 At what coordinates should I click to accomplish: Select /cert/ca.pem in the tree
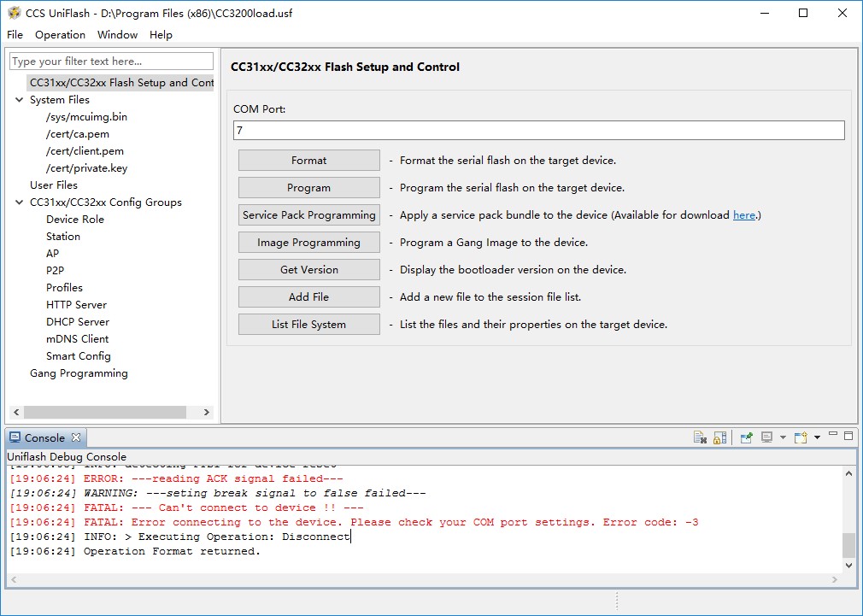click(x=78, y=134)
